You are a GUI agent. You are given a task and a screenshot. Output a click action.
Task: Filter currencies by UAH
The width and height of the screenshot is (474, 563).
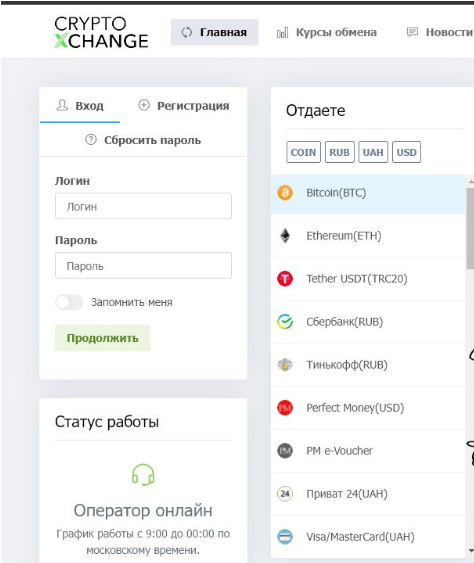(373, 152)
